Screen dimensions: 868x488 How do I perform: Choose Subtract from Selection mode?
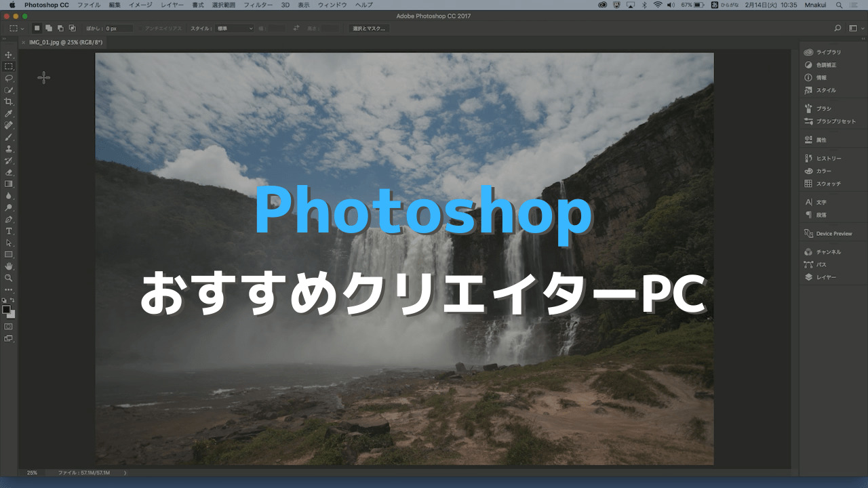point(60,28)
